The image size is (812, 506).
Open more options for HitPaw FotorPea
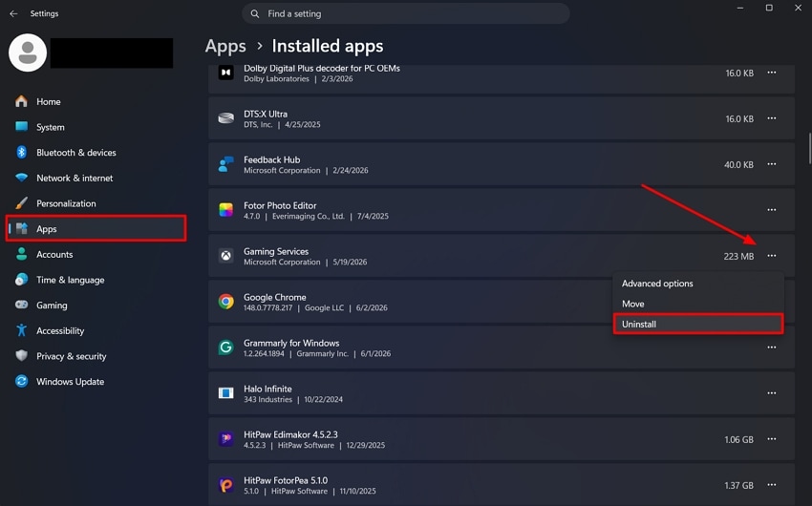[772, 485]
